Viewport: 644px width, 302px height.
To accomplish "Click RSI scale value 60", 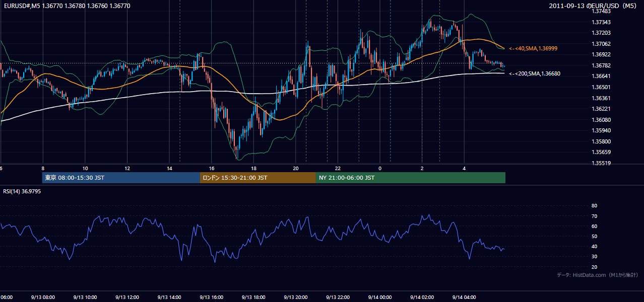I will [594, 226].
